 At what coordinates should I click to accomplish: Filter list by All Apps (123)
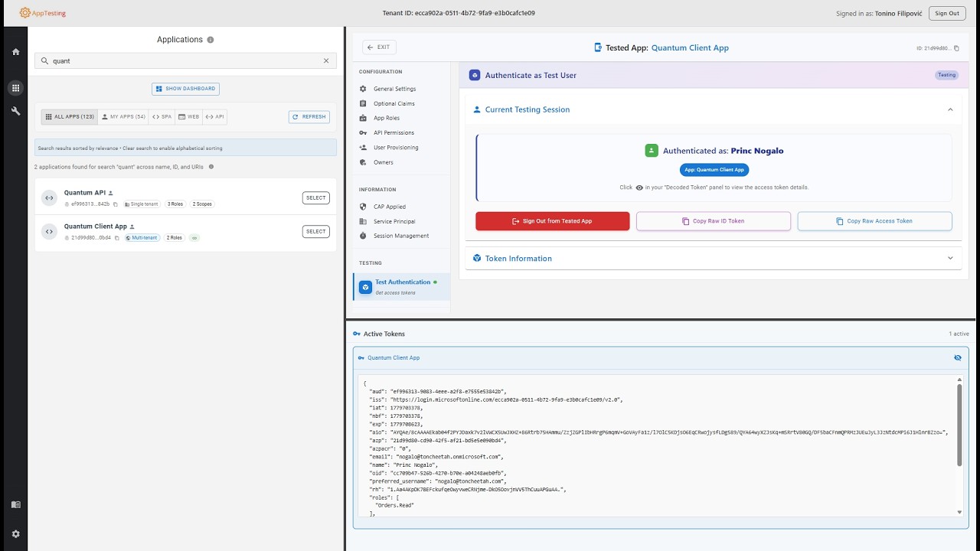click(x=70, y=117)
